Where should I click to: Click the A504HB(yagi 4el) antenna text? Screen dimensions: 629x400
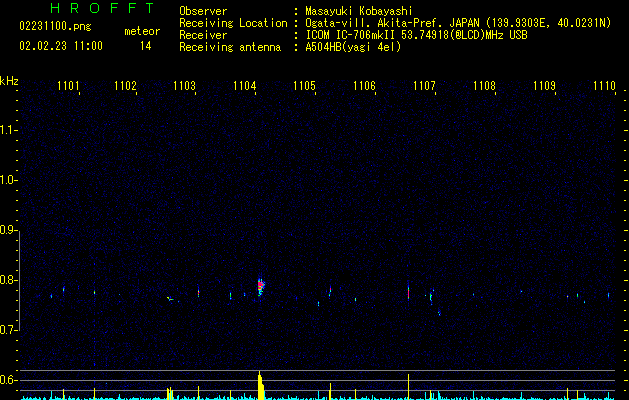[x=353, y=47]
